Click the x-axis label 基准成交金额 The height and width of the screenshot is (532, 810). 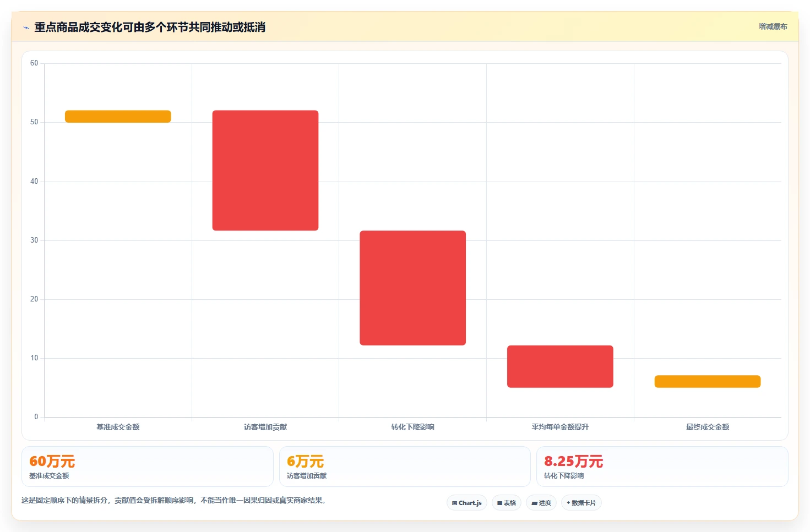118,427
